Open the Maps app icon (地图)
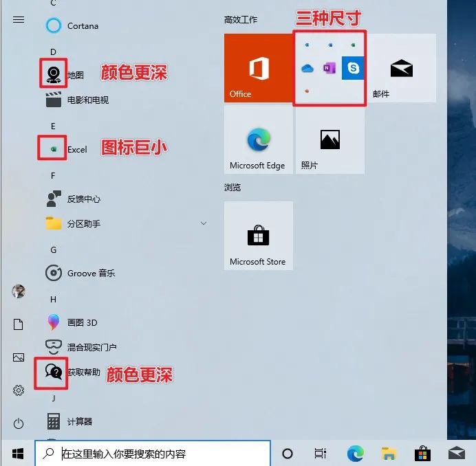Image resolution: width=476 pixels, height=466 pixels. click(x=54, y=74)
